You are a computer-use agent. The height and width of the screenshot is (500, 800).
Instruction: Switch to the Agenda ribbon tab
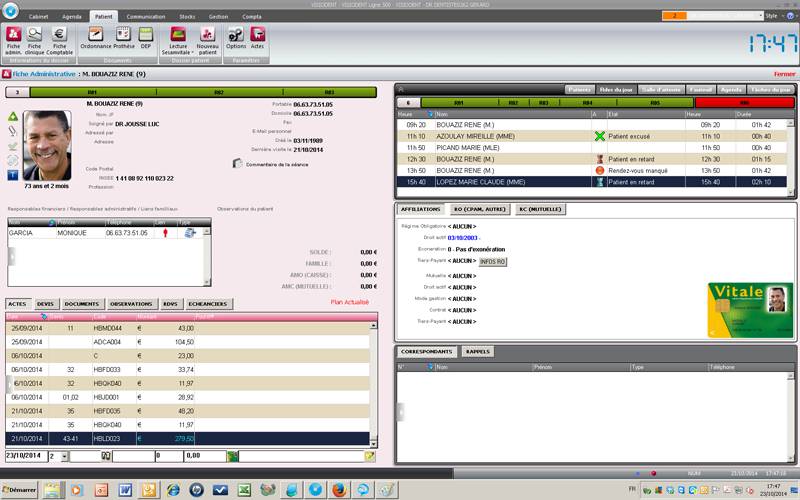tap(72, 17)
